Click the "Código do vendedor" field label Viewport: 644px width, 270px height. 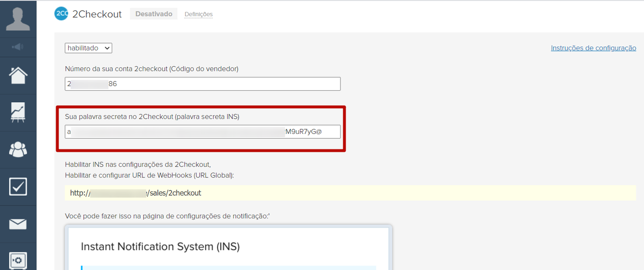tap(151, 69)
